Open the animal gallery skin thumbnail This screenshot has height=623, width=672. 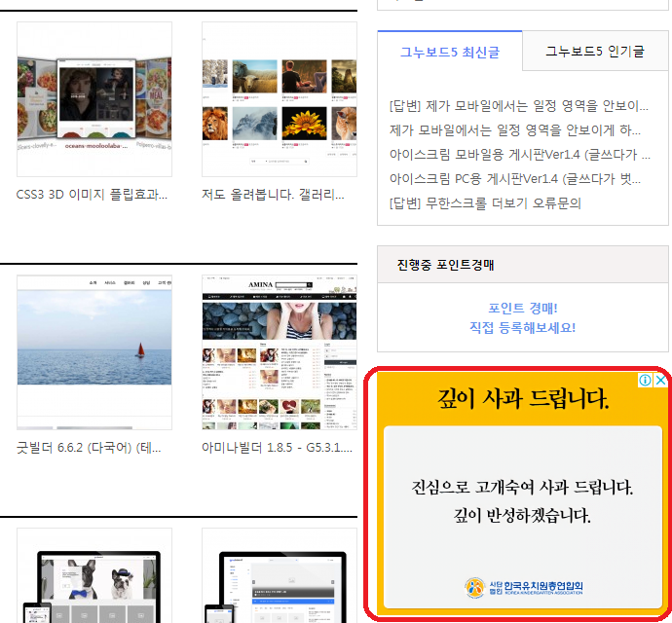click(x=280, y=99)
